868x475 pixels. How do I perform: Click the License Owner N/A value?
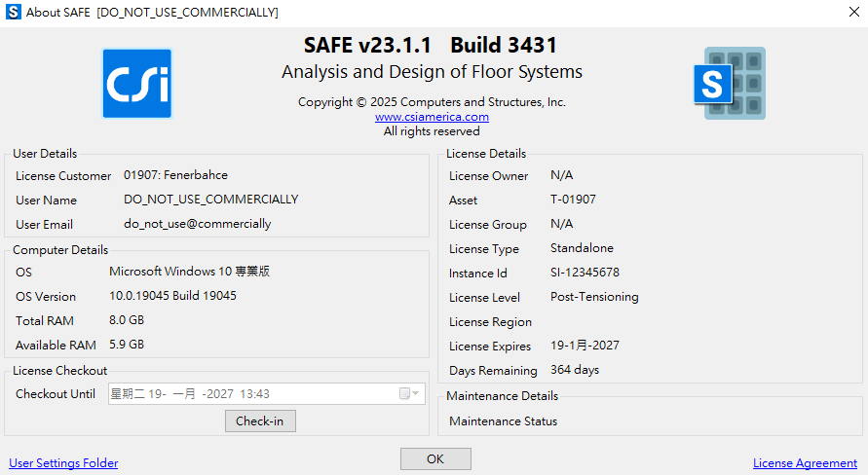coord(561,175)
